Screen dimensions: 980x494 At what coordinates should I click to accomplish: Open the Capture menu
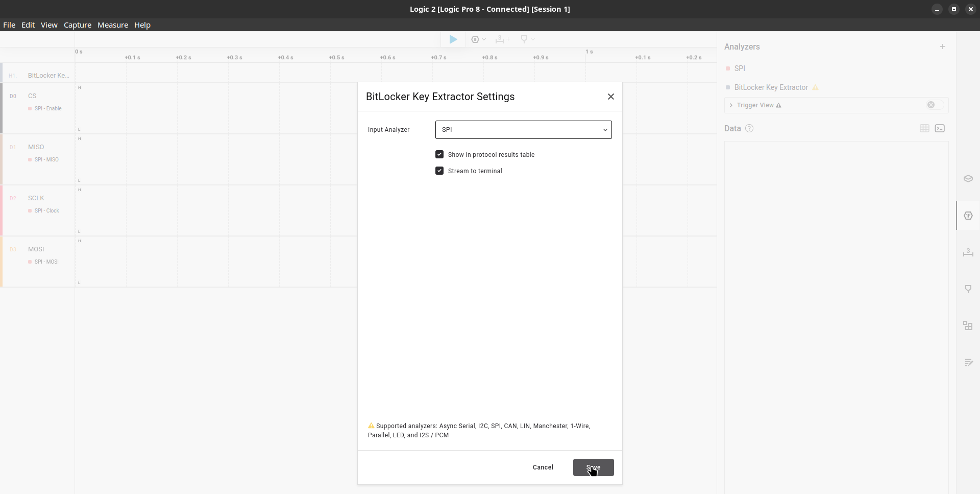click(78, 25)
